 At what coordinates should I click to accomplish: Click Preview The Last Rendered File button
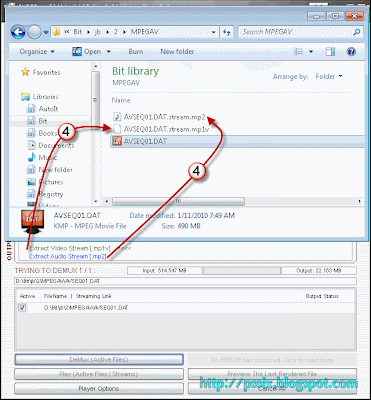click(x=272, y=374)
